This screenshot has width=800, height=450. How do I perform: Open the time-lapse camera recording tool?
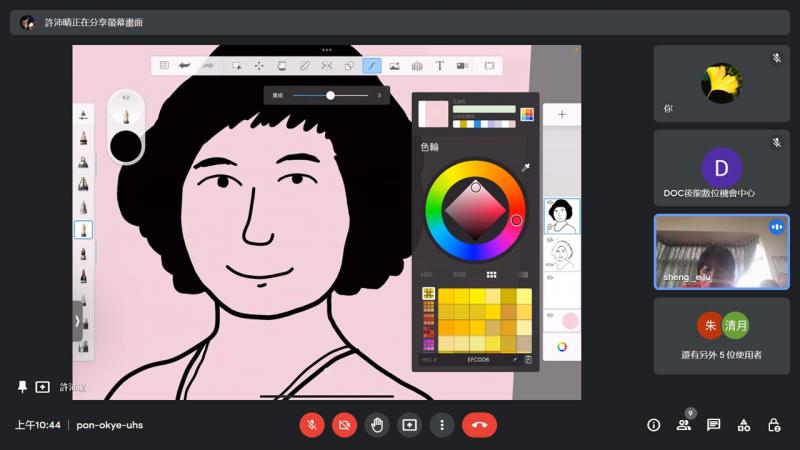point(462,66)
